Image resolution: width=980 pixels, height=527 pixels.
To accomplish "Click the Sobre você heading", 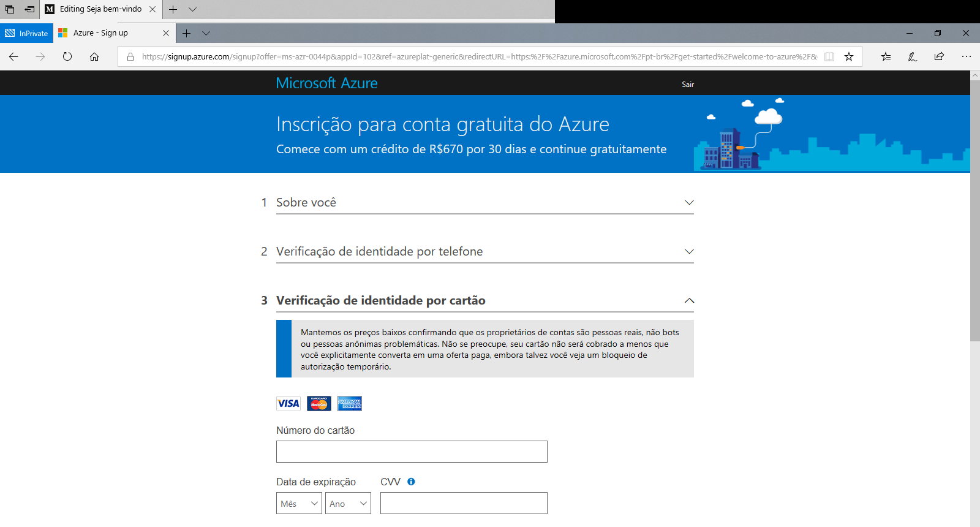I will pos(306,202).
